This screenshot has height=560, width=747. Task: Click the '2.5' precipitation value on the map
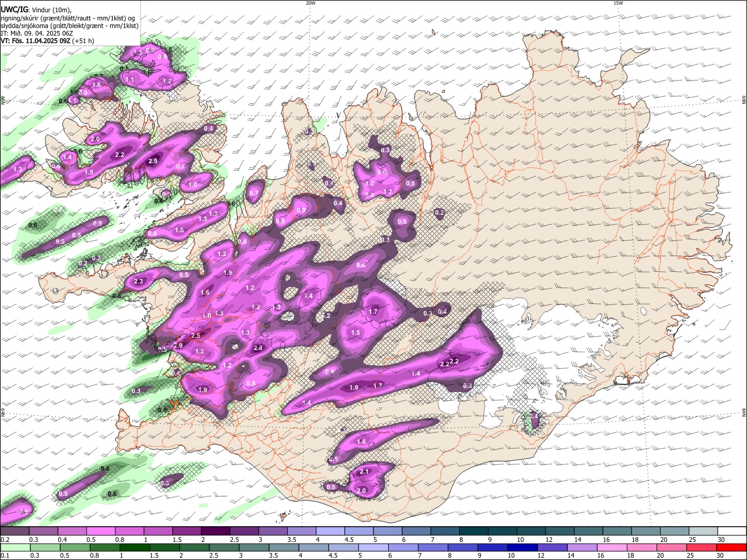click(196, 335)
